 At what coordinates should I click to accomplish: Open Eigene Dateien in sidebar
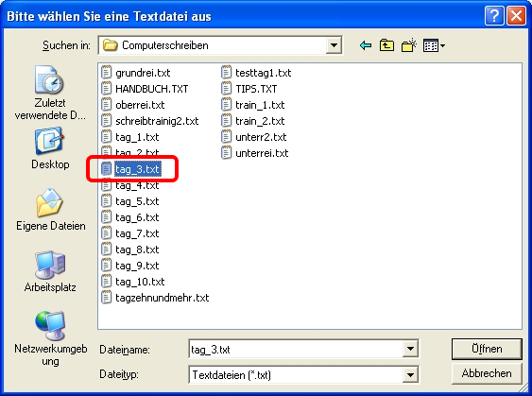click(x=50, y=210)
